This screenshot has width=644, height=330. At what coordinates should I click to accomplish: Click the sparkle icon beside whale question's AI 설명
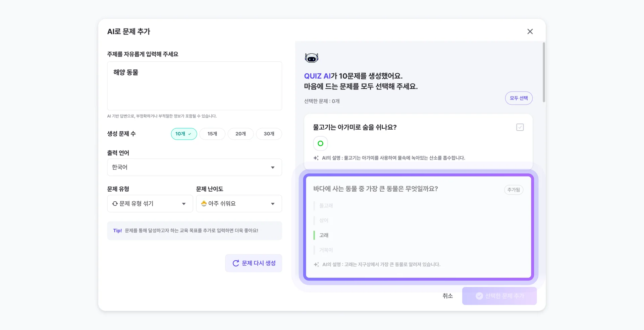click(x=316, y=264)
